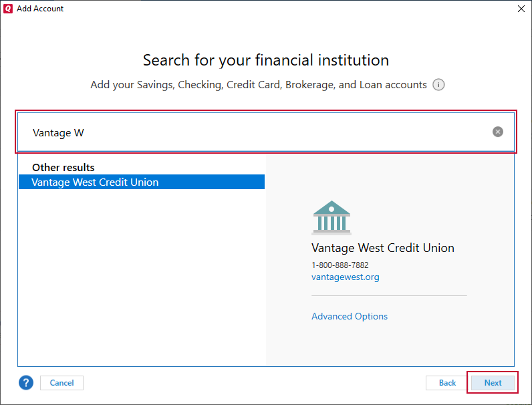Click the bank building icon
The width and height of the screenshot is (532, 405).
pyautogui.click(x=331, y=218)
